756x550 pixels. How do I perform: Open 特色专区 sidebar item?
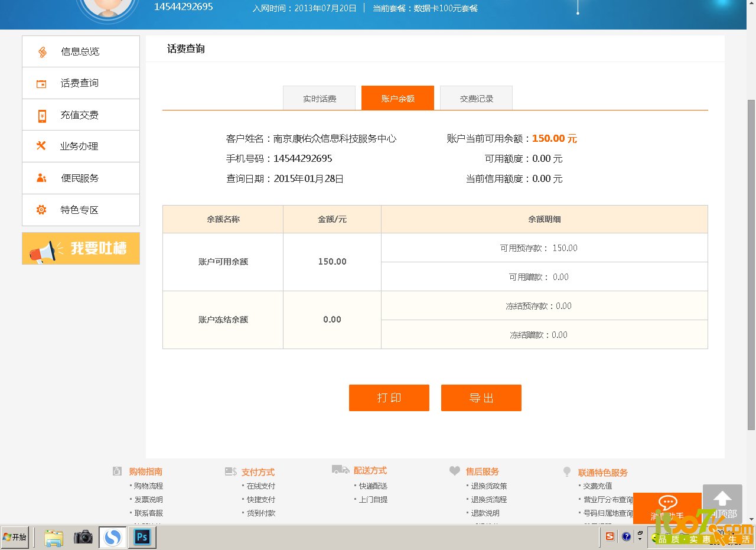[81, 210]
